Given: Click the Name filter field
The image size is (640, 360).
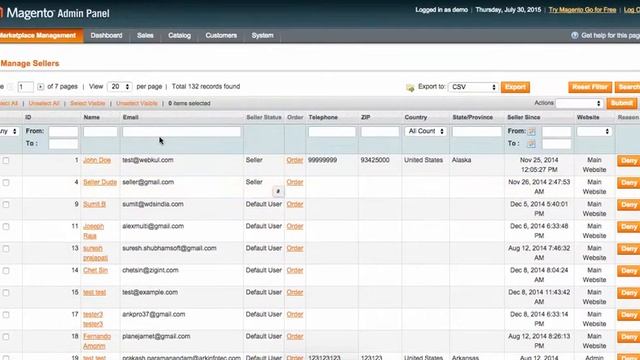Looking at the screenshot, I should tap(100, 131).
